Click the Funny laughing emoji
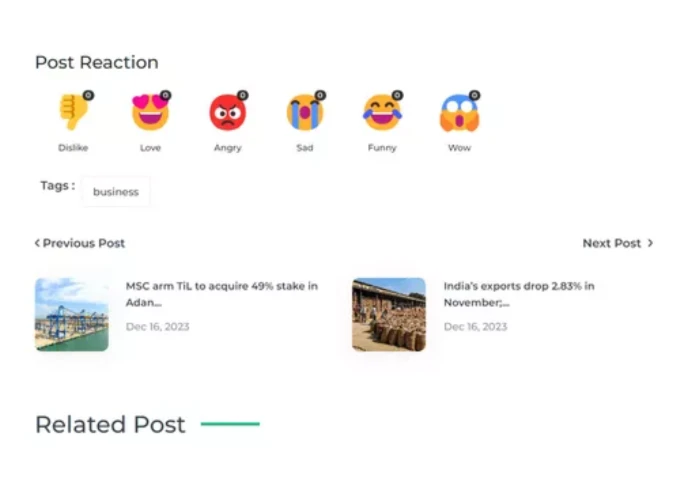Image resolution: width=688 pixels, height=499 pixels. coord(381,113)
